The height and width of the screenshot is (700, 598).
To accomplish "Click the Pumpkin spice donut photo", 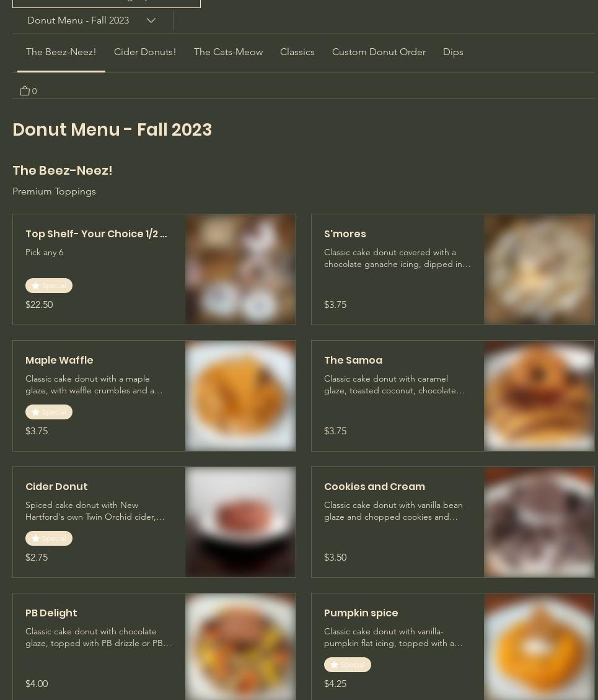I will 540,647.
